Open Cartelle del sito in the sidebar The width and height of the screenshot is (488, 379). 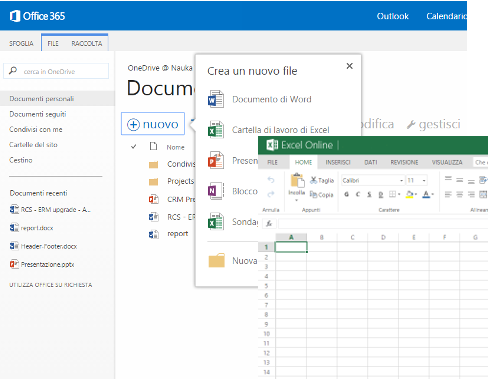point(33,145)
